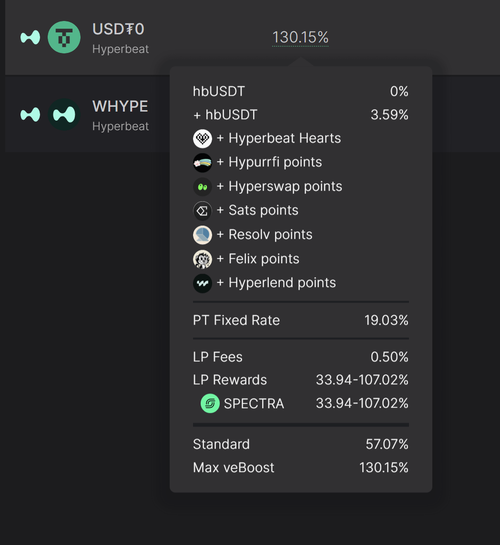Screen dimensions: 500x545
Task: Click the LP Fees 0.50% line
Action: pos(301,357)
